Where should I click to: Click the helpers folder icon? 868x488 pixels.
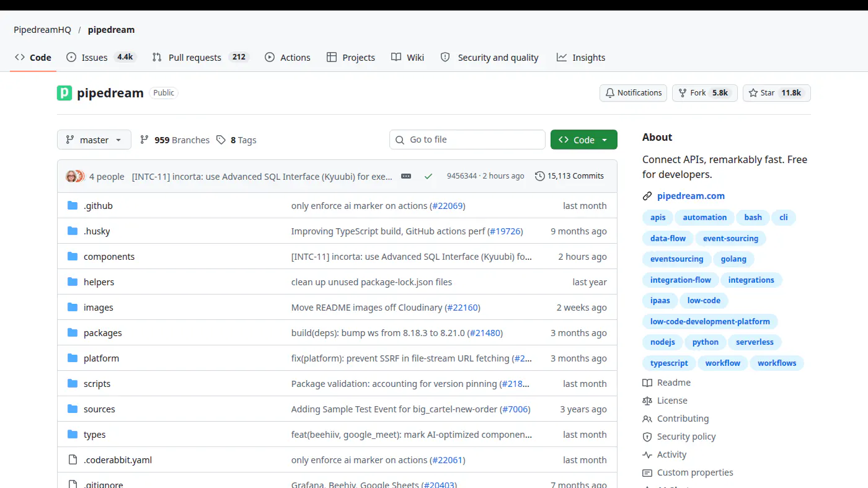[x=73, y=282]
